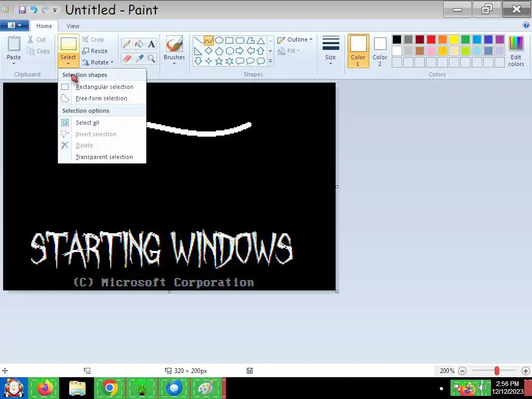The image size is (532, 399).
Task: Pick the black color swatch
Action: [397, 39]
